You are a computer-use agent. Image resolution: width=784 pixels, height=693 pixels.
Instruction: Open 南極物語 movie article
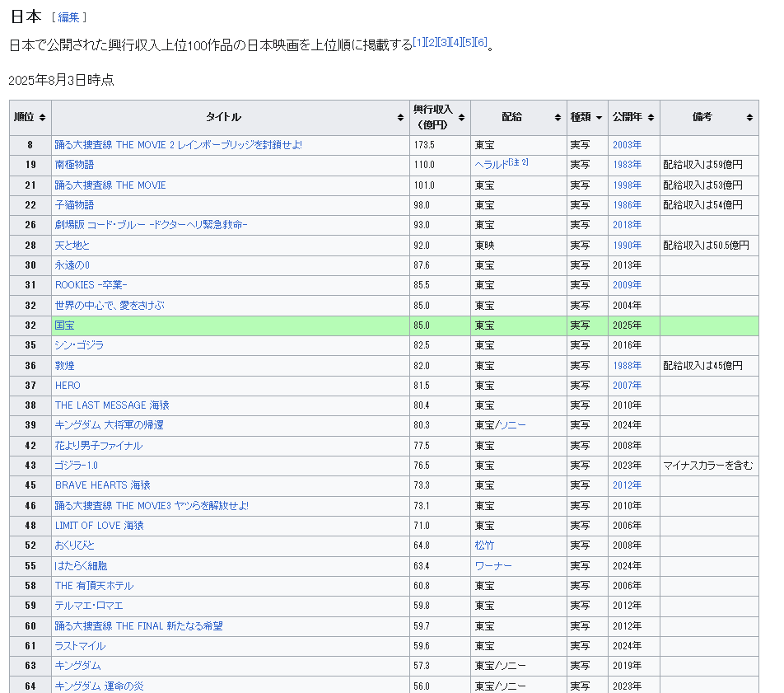pyautogui.click(x=74, y=165)
